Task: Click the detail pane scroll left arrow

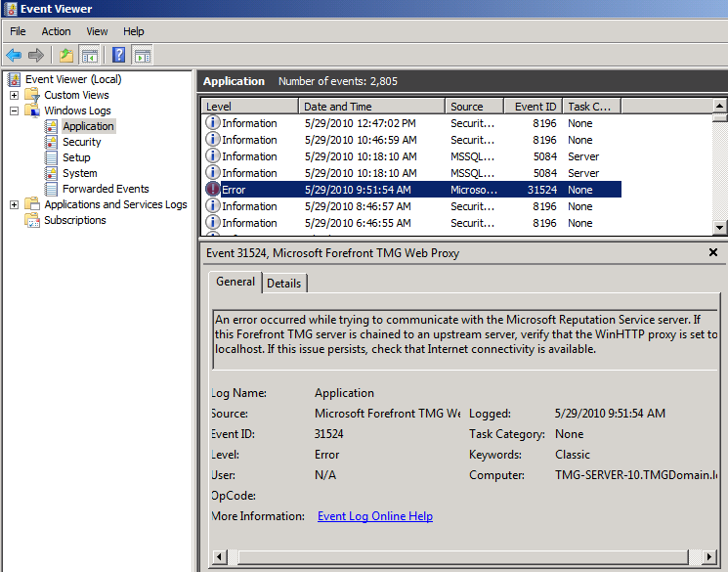Action: (x=220, y=556)
